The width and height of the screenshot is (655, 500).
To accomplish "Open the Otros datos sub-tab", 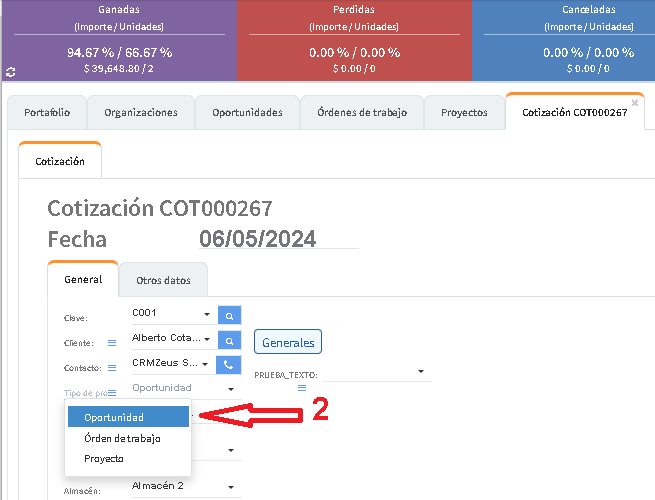I will (163, 280).
